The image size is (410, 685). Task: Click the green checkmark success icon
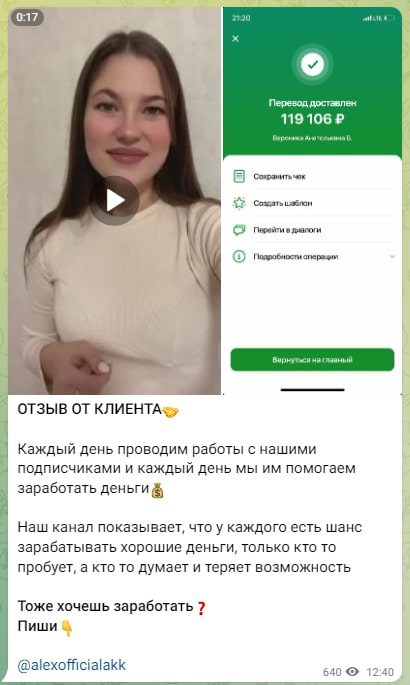(312, 65)
